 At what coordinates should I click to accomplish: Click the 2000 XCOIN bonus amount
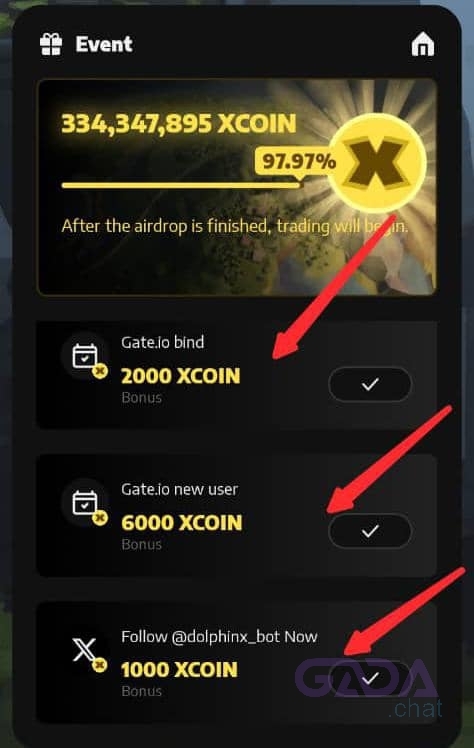pyautogui.click(x=181, y=376)
